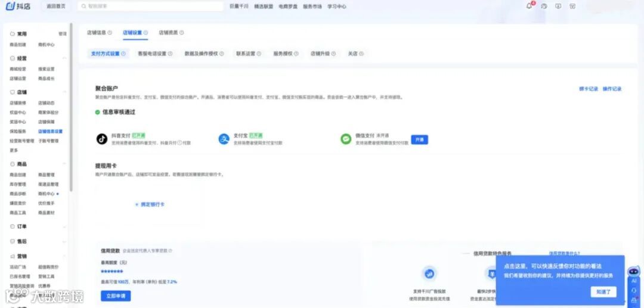
Task: Dismiss the feedback tip with 知道了
Action: [603, 292]
